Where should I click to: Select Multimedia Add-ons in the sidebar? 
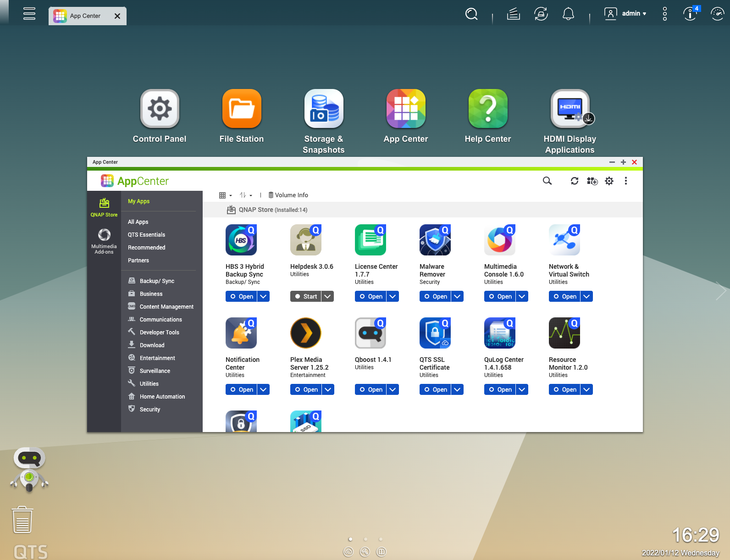click(x=104, y=241)
